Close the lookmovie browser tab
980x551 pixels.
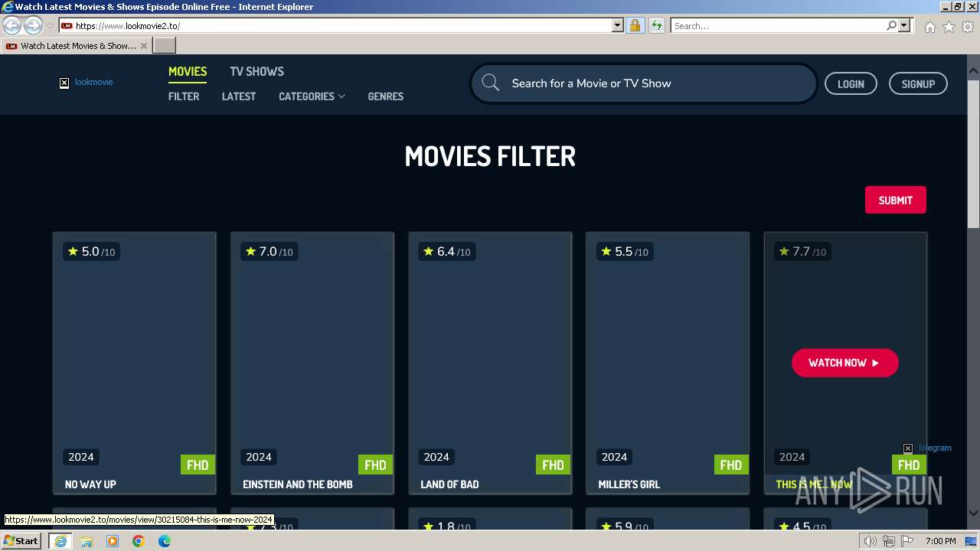[143, 46]
